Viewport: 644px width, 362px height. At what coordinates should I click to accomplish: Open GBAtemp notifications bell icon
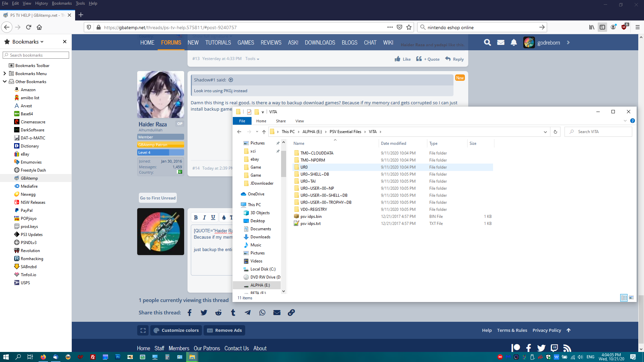pos(514,43)
